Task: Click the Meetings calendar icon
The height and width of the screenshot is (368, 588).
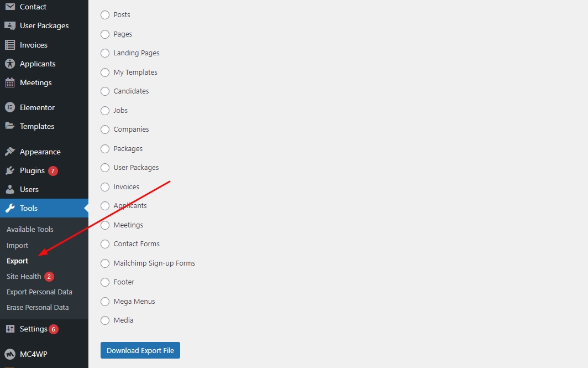Action: [10, 83]
